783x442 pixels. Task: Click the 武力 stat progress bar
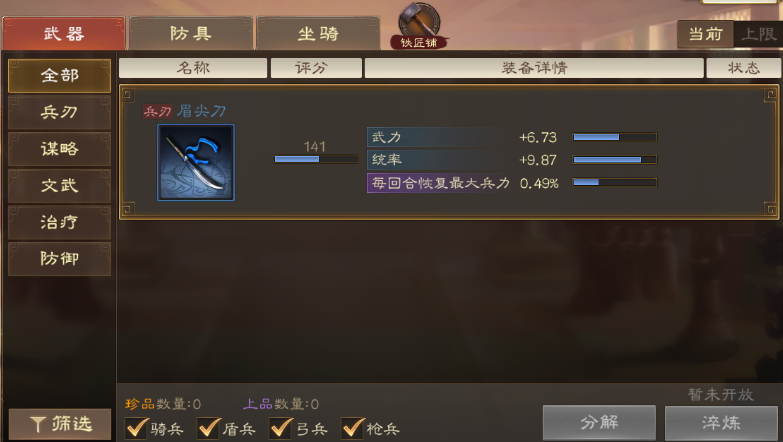[x=615, y=137]
